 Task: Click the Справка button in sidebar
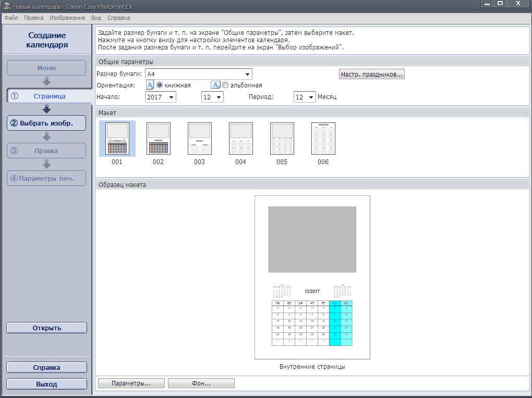pyautogui.click(x=47, y=367)
